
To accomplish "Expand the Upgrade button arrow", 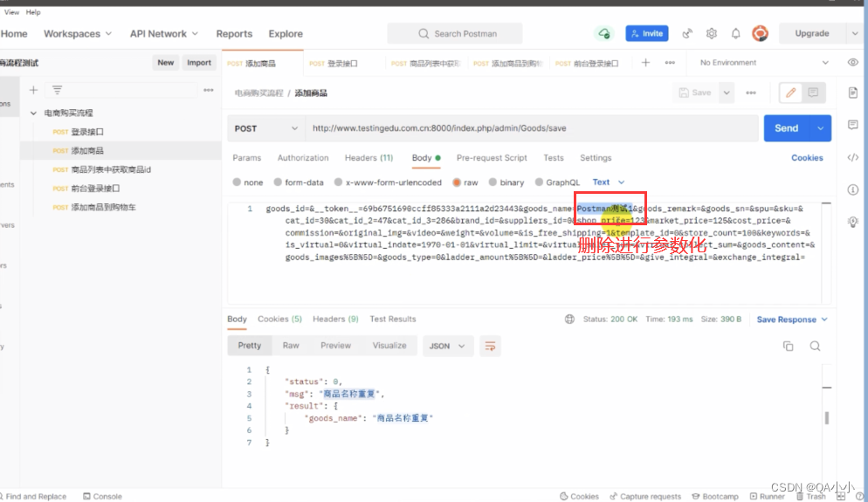I will coord(855,34).
